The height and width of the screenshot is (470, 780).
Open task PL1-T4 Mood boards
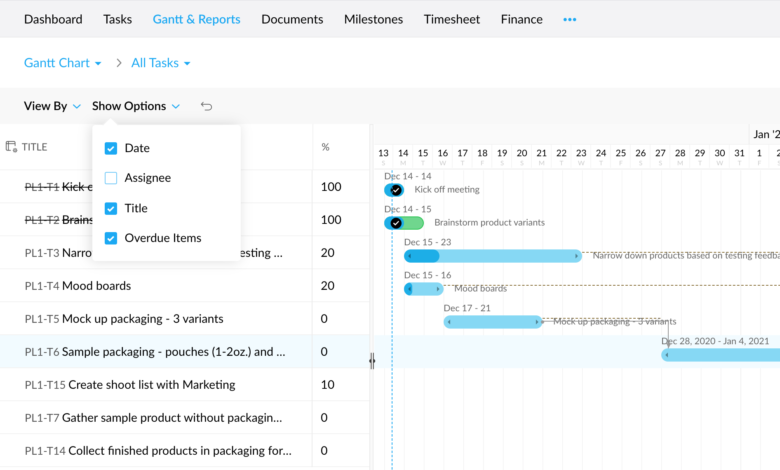click(78, 286)
